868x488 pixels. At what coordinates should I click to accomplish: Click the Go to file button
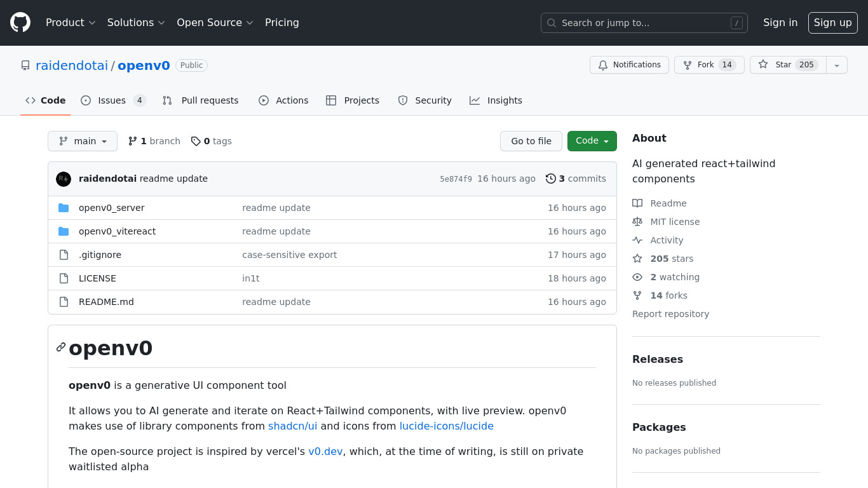531,141
